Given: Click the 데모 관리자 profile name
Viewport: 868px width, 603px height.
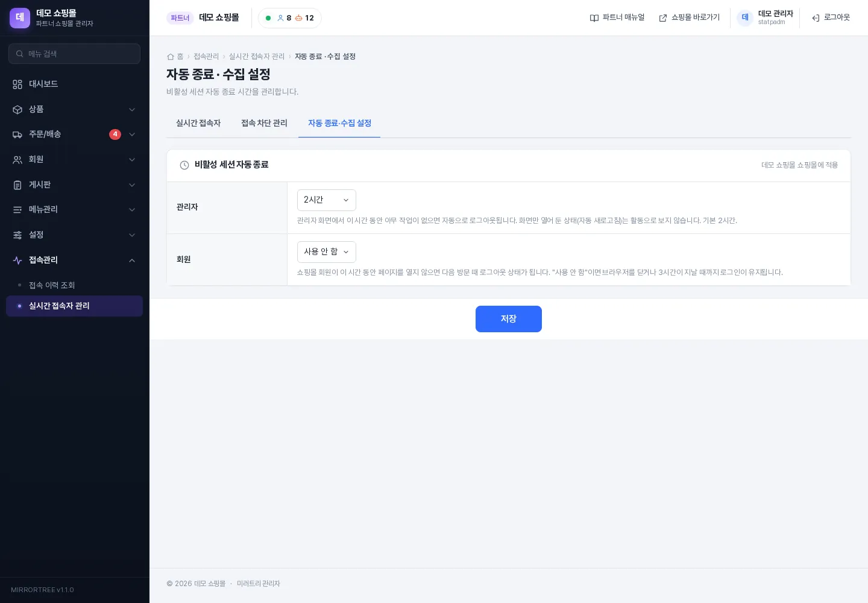Looking at the screenshot, I should click(x=775, y=13).
